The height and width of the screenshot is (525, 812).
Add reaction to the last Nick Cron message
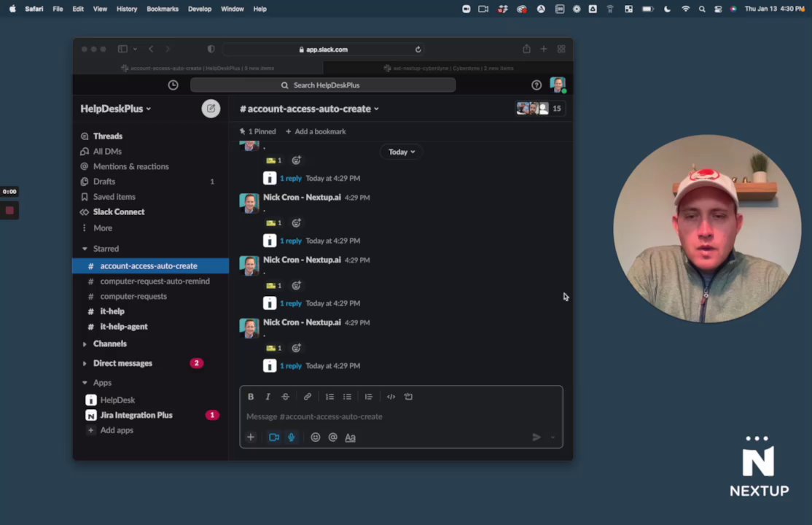click(296, 348)
